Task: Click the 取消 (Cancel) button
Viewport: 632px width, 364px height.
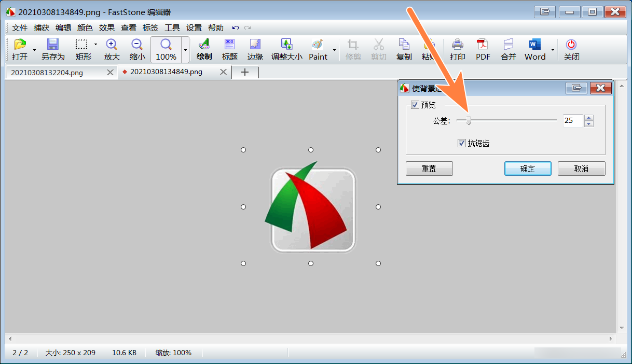Action: (581, 169)
